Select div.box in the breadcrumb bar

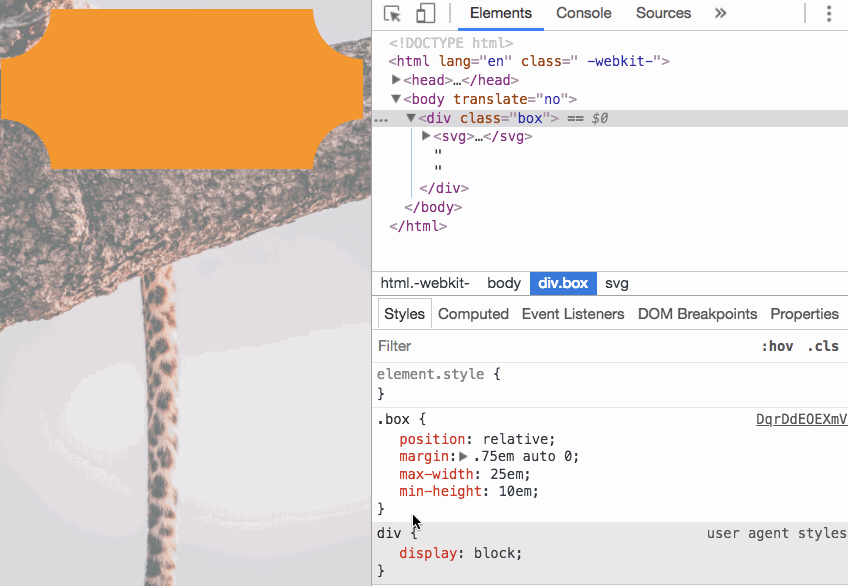pos(563,283)
